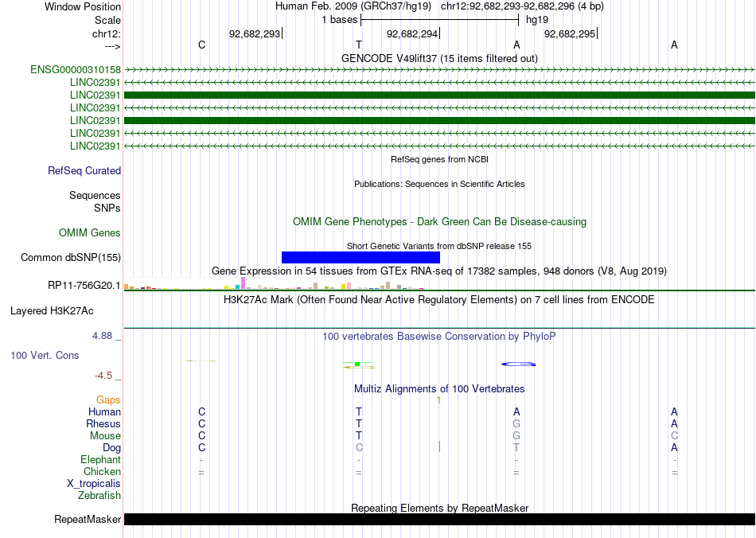Select the Chicken species label
The height and width of the screenshot is (538, 756).
tap(102, 471)
